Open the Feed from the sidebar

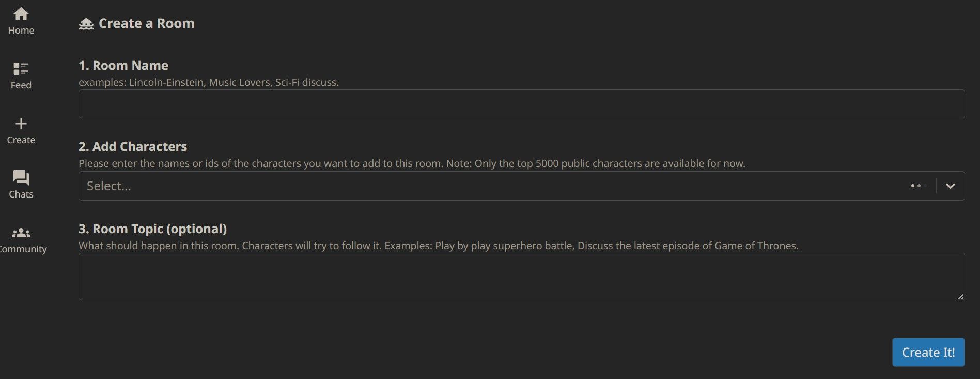(21, 69)
